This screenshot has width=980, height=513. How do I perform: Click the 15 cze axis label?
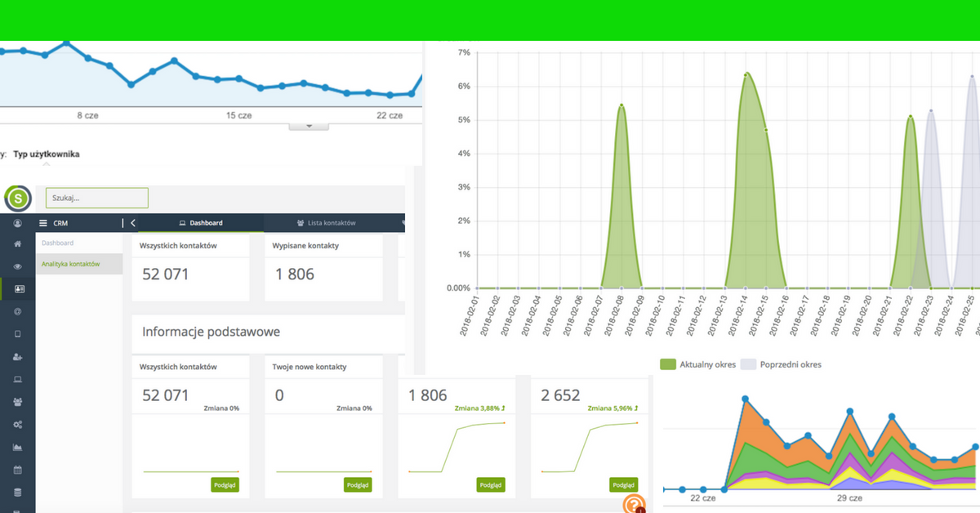(x=238, y=115)
